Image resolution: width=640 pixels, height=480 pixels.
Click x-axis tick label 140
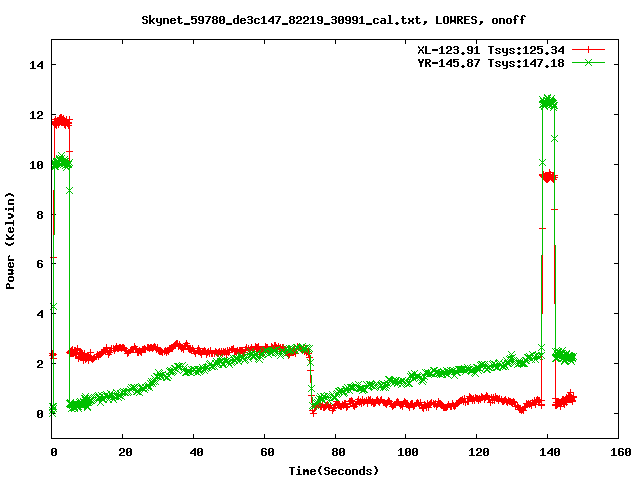click(550, 452)
